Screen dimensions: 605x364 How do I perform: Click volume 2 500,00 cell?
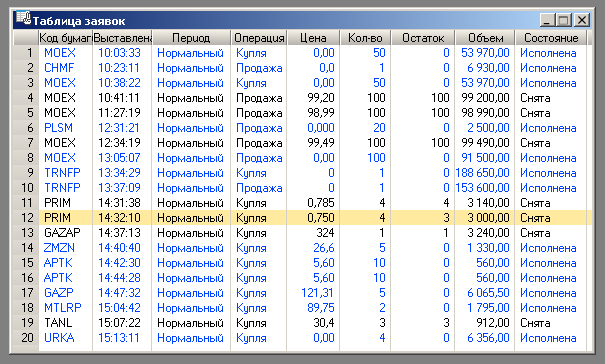click(488, 128)
